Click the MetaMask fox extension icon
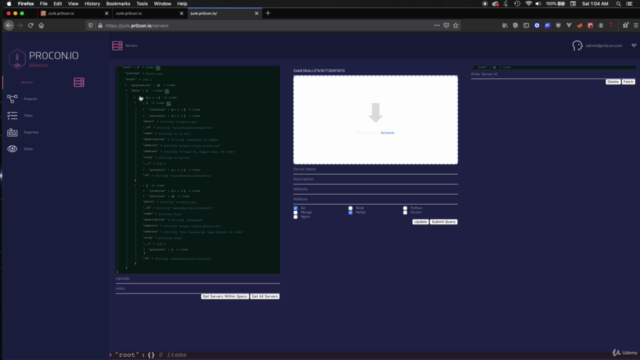The width and height of the screenshot is (640, 360). point(580,25)
